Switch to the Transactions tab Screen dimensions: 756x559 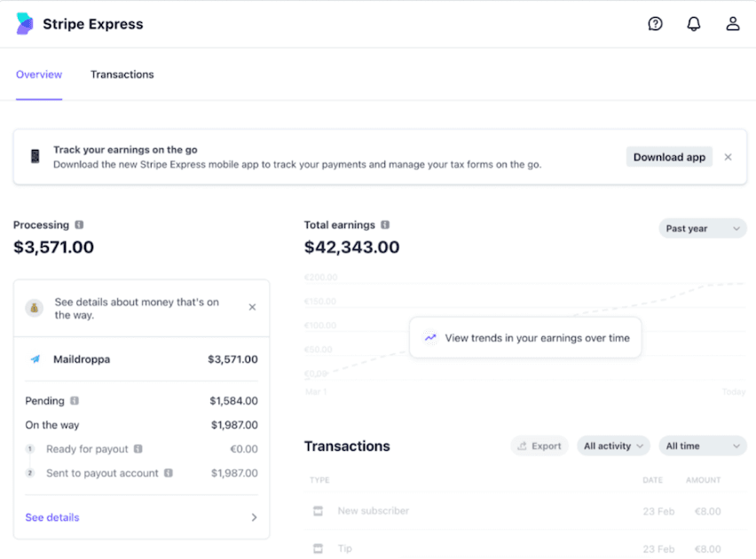[x=122, y=75]
